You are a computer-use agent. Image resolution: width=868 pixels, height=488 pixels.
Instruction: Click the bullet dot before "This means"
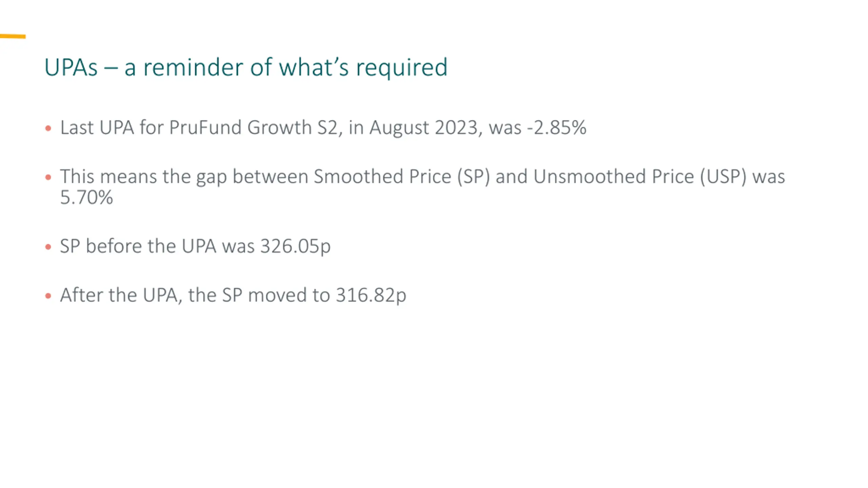48,177
